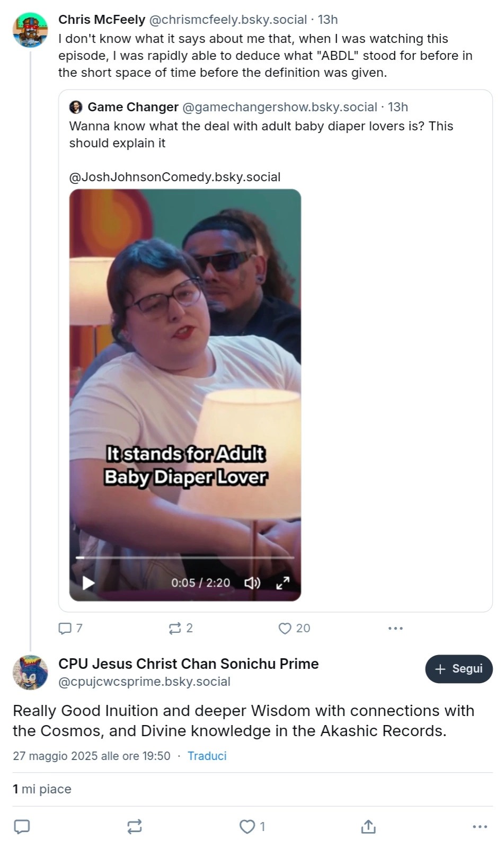The width and height of the screenshot is (504, 848).
Task: Share the Sonichu Prime reply
Action: (x=368, y=827)
